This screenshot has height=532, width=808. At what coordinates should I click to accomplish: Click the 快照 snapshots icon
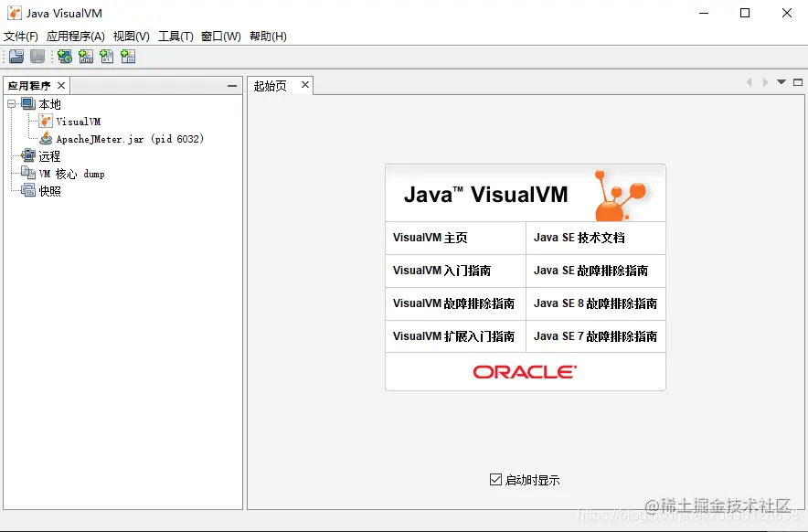point(28,190)
